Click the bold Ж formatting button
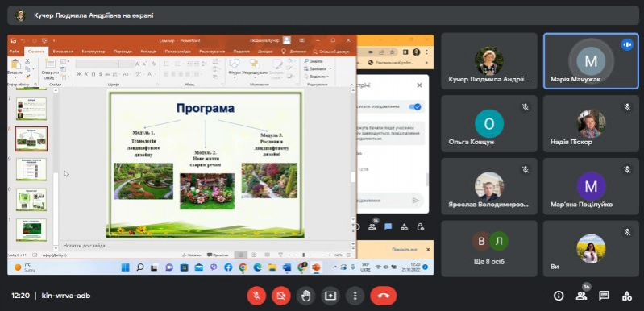 [79, 74]
